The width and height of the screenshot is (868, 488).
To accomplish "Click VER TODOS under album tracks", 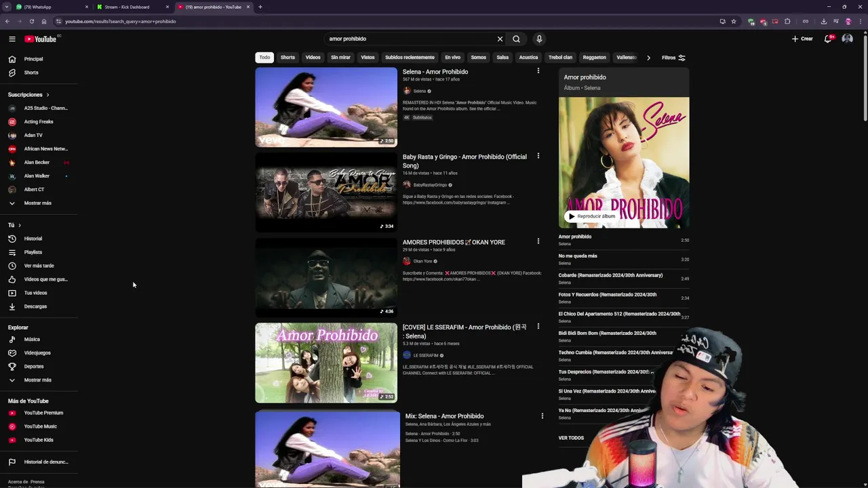I will tap(571, 438).
